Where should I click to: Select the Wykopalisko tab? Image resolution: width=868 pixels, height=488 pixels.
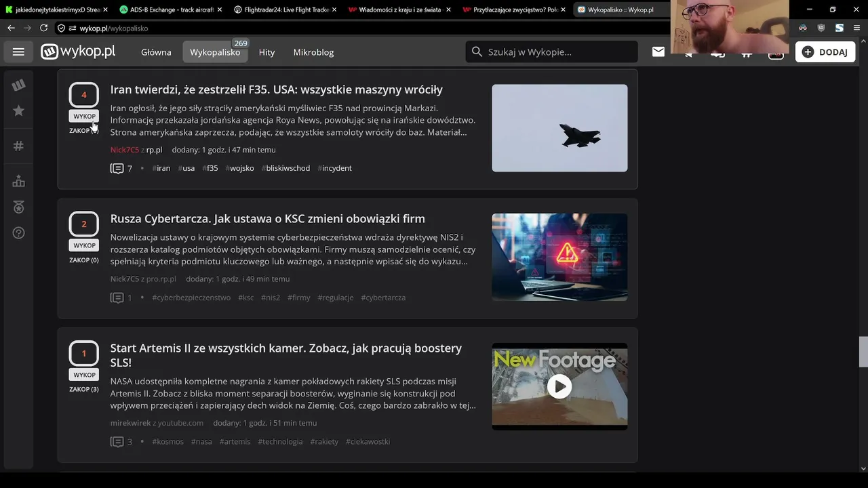(215, 52)
